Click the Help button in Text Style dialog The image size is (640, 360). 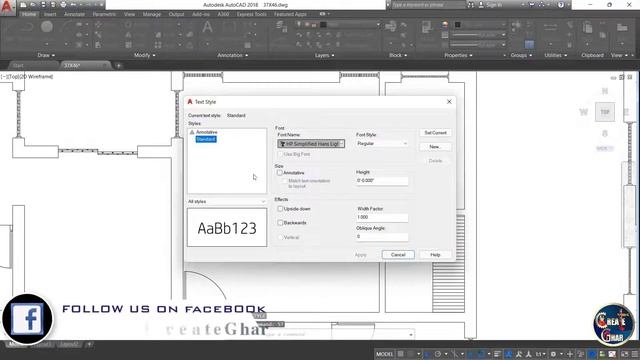(x=435, y=255)
